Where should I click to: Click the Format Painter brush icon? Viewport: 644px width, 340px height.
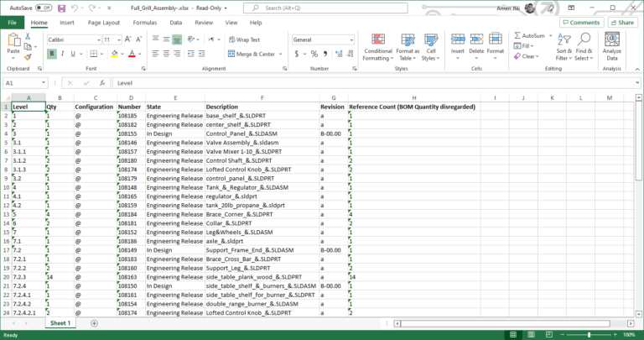[28, 57]
